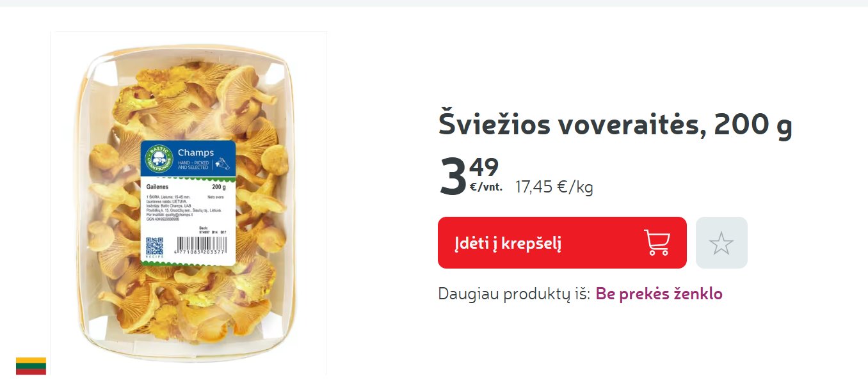The width and height of the screenshot is (868, 392).
Task: Click the 'Daugiau produktų iš:' text
Action: click(514, 294)
